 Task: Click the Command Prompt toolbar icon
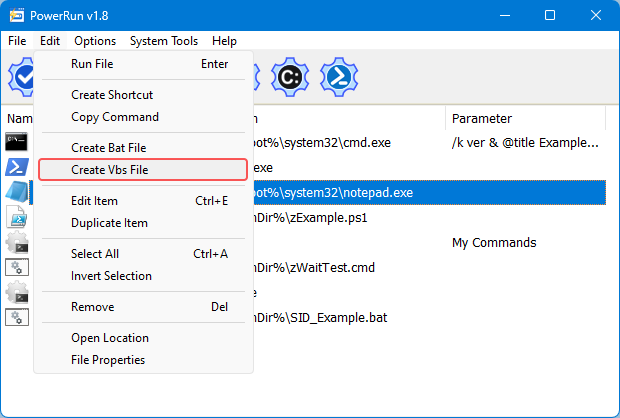click(290, 76)
